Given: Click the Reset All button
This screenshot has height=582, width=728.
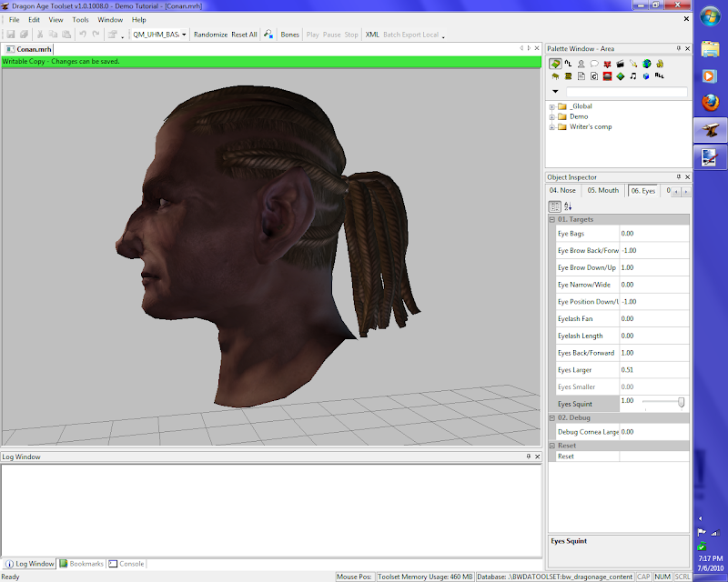Looking at the screenshot, I should coord(244,35).
